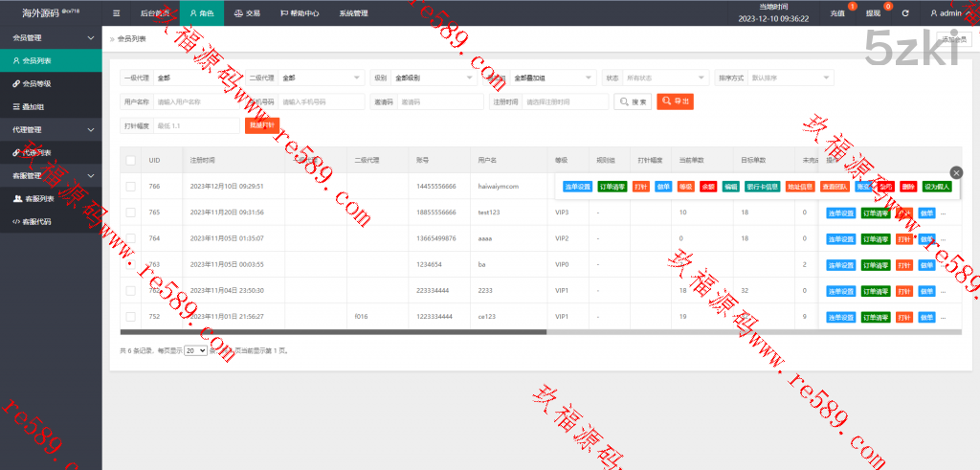This screenshot has height=470, width=980.
Task: Open 会员等级 in the sidebar
Action: [36, 83]
